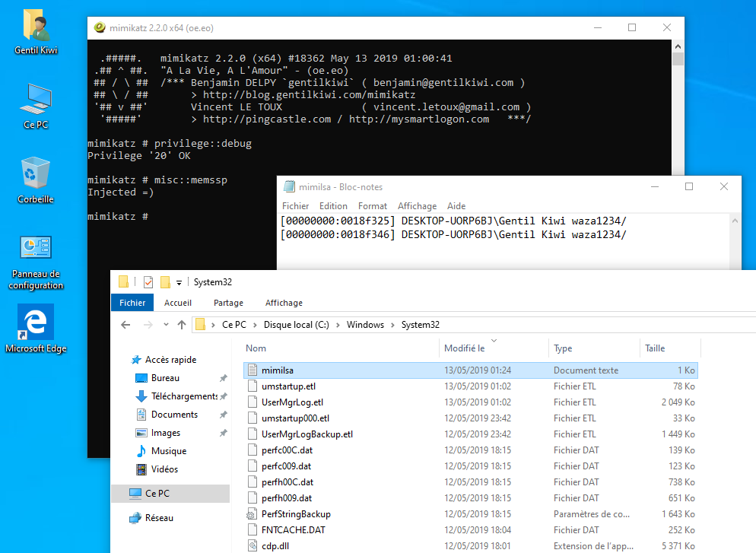The width and height of the screenshot is (756, 553).
Task: Select the UserMgrLog.etl file
Action: click(x=471, y=402)
